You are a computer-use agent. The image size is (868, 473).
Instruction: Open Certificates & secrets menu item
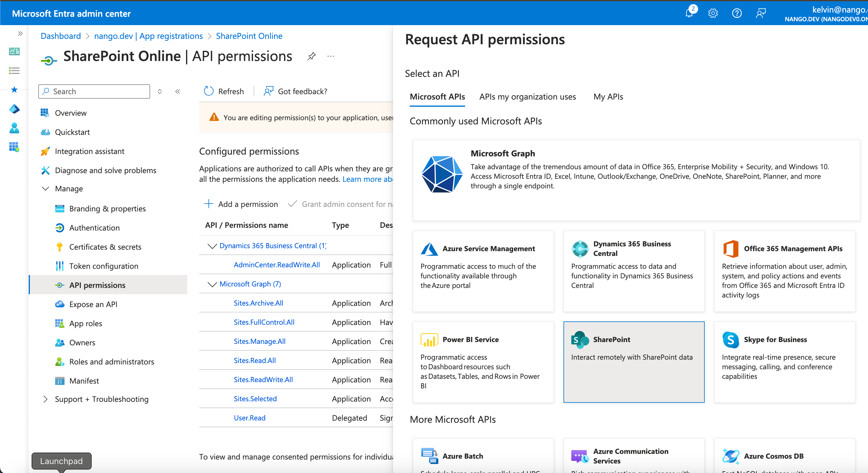(105, 247)
